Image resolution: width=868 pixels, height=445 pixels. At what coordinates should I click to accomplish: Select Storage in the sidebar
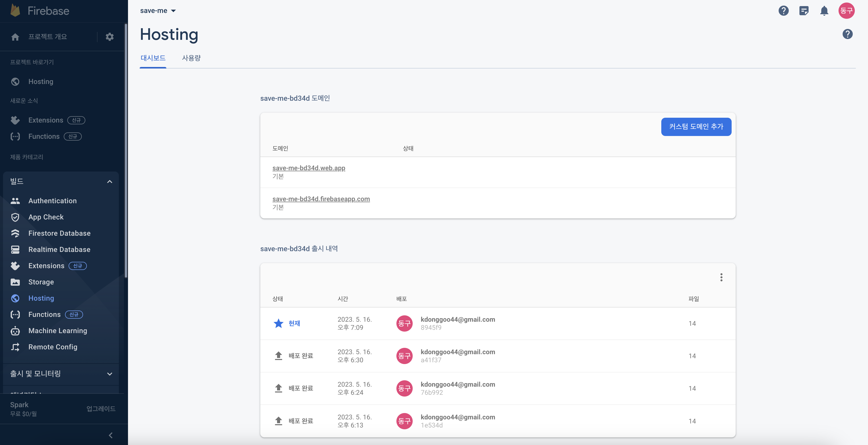coord(41,282)
